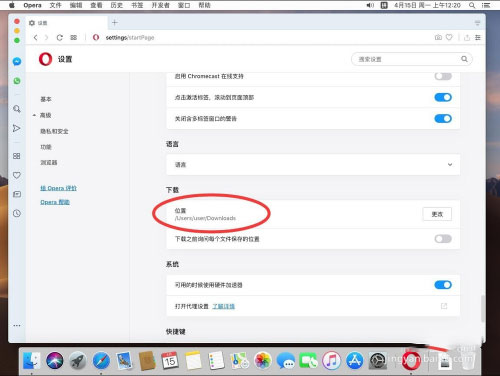The width and height of the screenshot is (500, 376).
Task: Click the three-dots sidebar setup icon
Action: click(17, 325)
